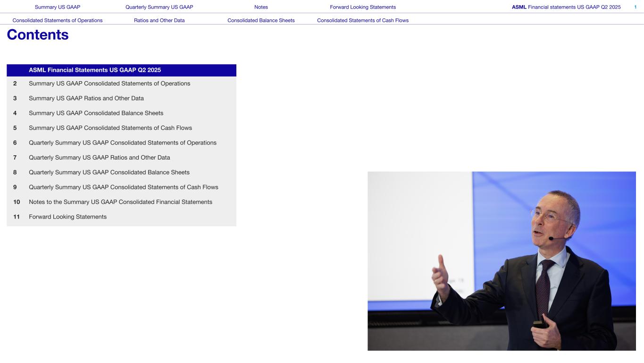This screenshot has width=644, height=363.
Task: Click Forward Looking Statements contents entry
Action: point(67,217)
